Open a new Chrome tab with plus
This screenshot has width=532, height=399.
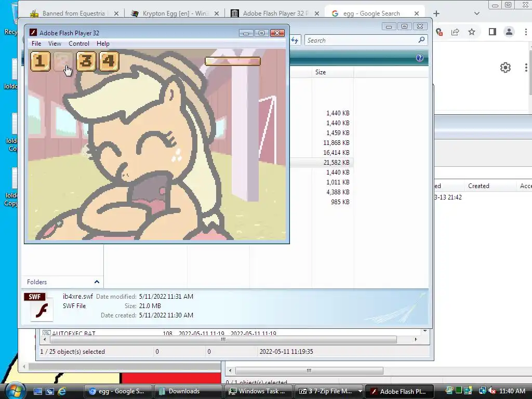436,14
